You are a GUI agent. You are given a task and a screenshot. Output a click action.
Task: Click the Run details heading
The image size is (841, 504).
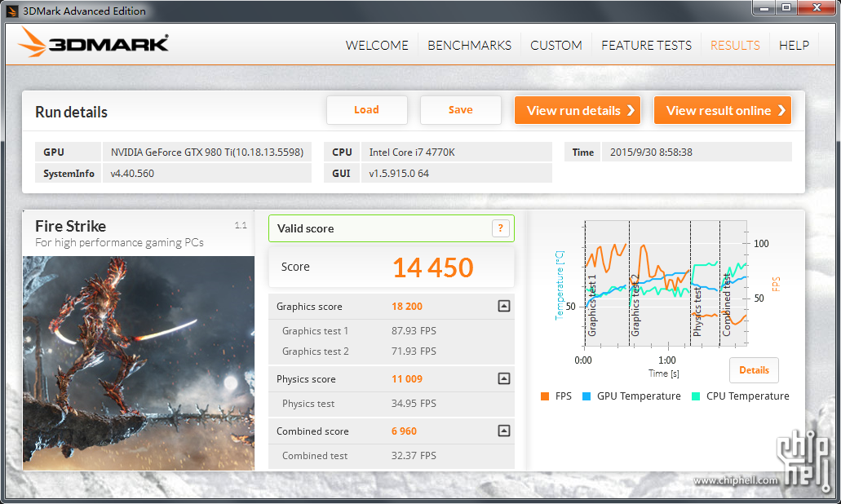pos(71,112)
